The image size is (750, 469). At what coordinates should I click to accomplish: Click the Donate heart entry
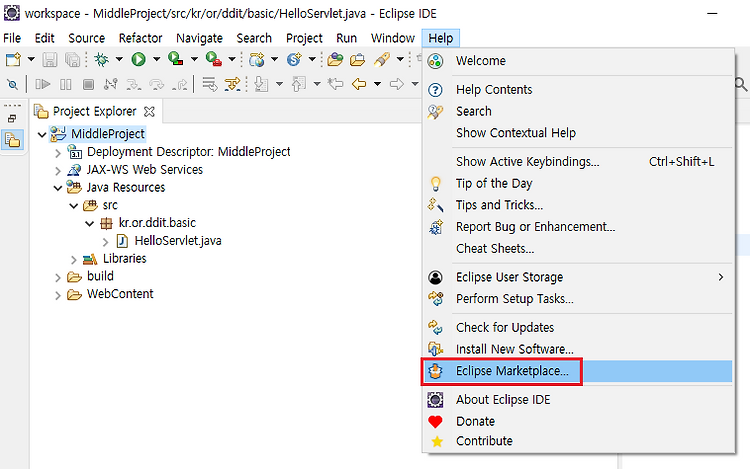(579, 421)
